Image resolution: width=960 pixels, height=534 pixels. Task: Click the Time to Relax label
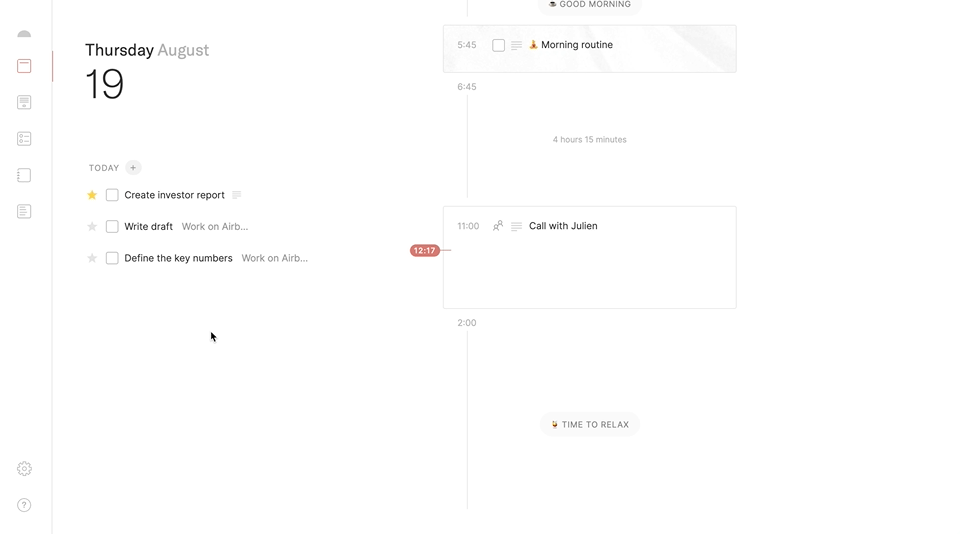(590, 425)
